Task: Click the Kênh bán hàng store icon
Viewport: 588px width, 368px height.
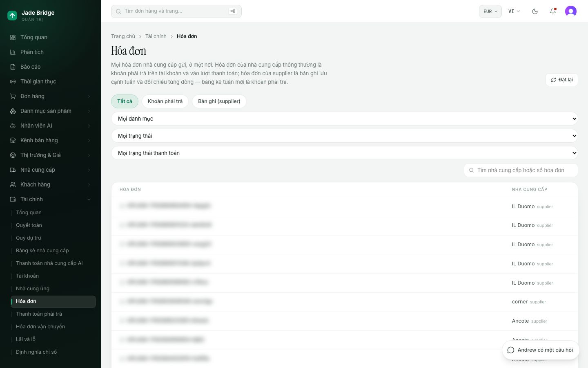Action: click(13, 141)
